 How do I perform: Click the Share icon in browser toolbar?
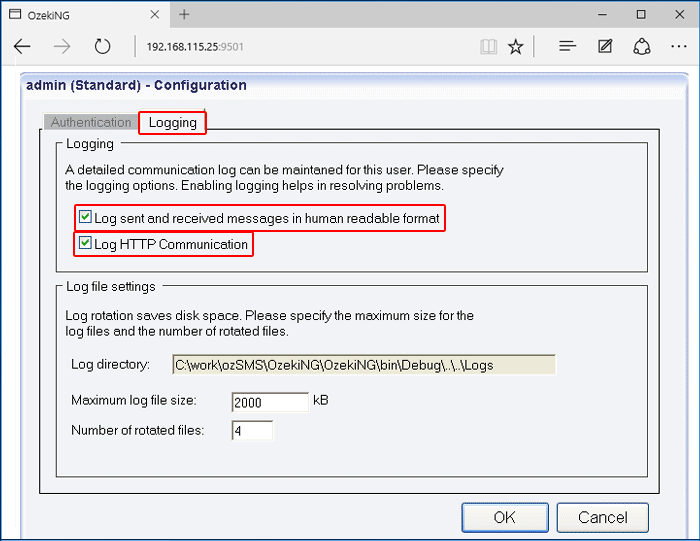pos(642,46)
